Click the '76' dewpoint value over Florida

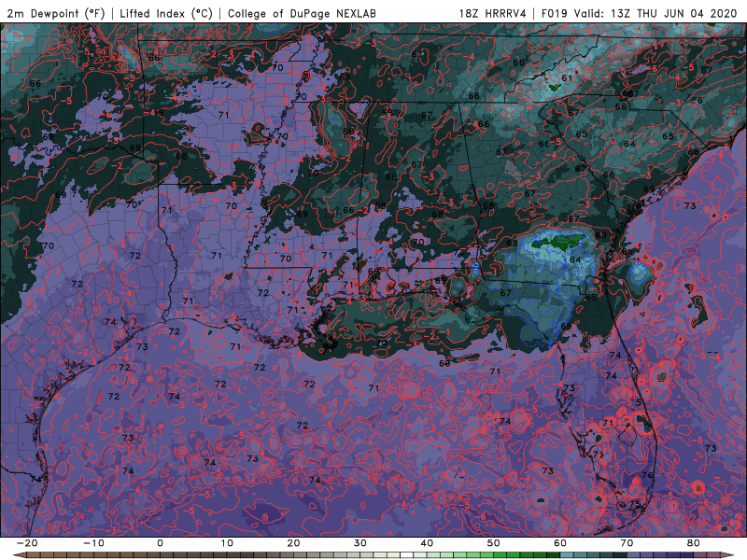point(647,475)
